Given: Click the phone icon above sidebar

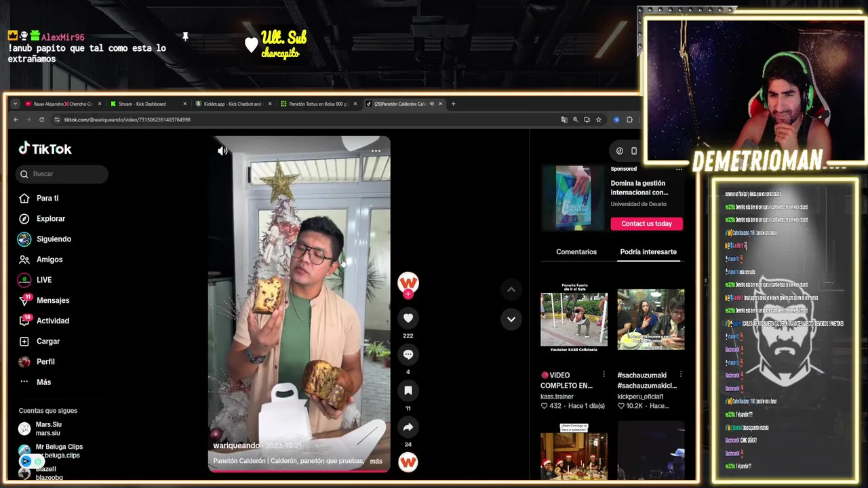Looking at the screenshot, I should [x=634, y=151].
